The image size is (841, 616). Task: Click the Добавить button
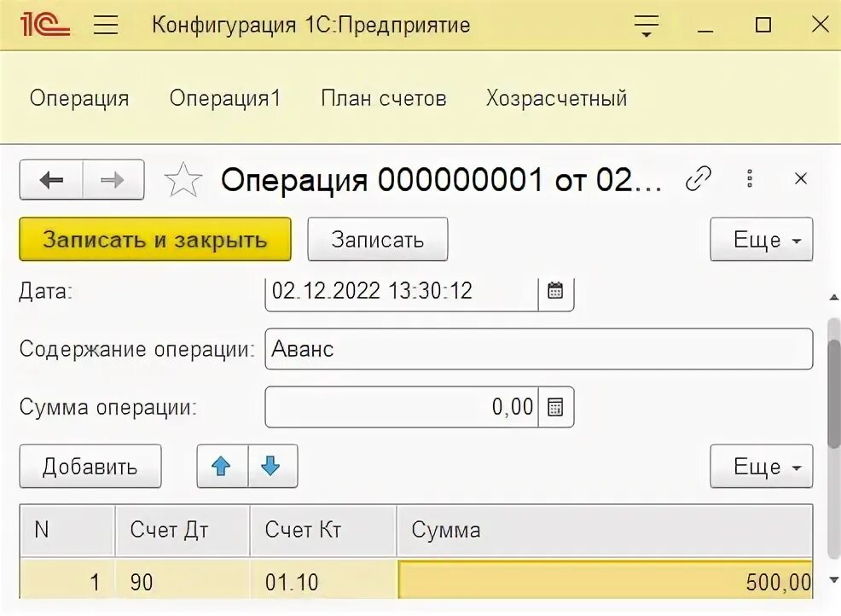tap(90, 466)
